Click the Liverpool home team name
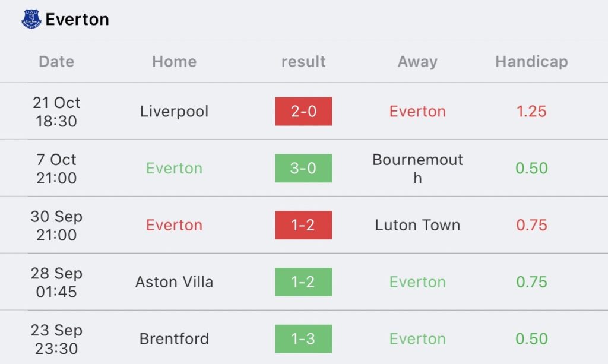608x364 pixels. pos(174,111)
